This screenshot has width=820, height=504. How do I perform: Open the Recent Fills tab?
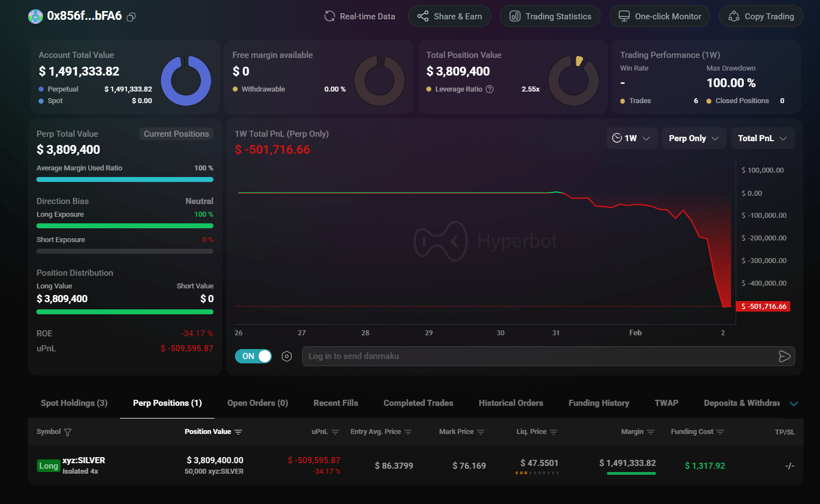coord(335,403)
